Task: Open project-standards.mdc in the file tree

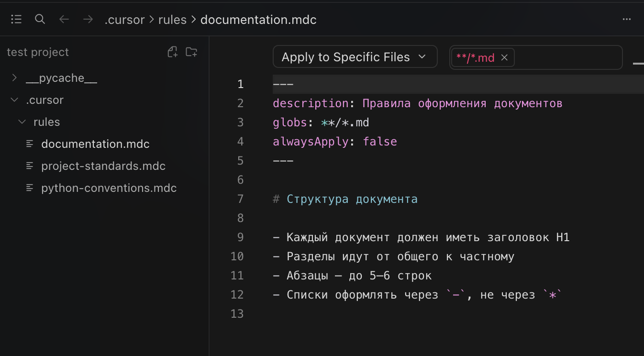Action: [x=103, y=166]
